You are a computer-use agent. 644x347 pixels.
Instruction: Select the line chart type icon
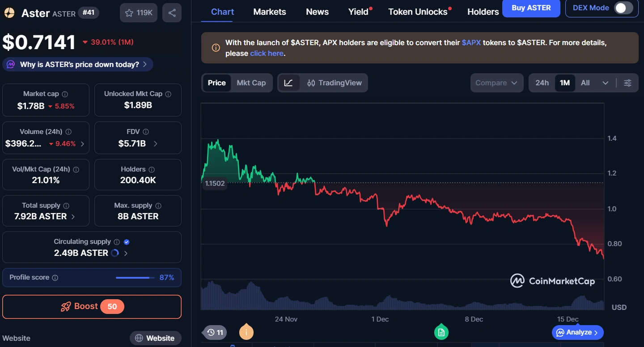click(289, 83)
